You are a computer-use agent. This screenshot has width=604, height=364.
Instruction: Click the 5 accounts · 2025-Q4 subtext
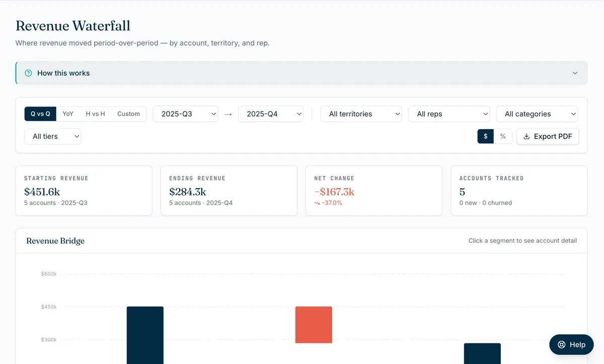[201, 203]
